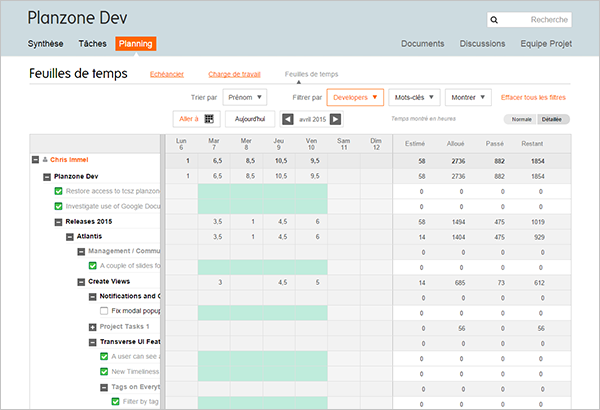Click the Lun 6 column header

(181, 144)
